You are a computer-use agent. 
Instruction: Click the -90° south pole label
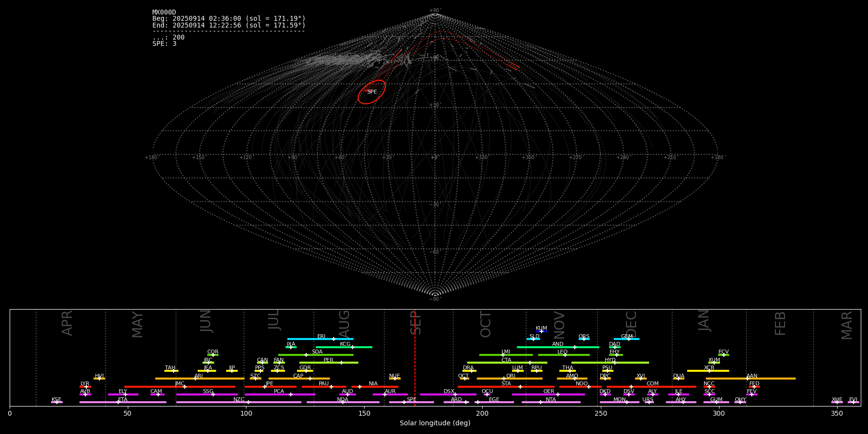tap(435, 299)
